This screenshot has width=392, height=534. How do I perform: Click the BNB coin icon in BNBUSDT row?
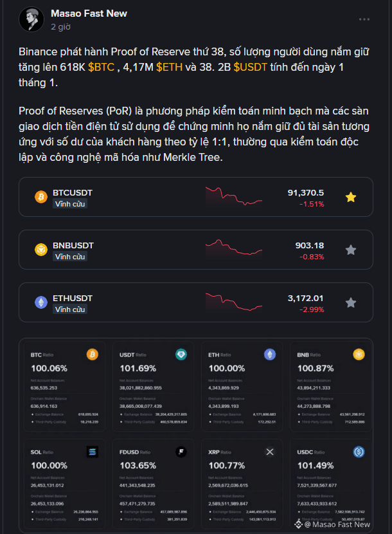(41, 250)
